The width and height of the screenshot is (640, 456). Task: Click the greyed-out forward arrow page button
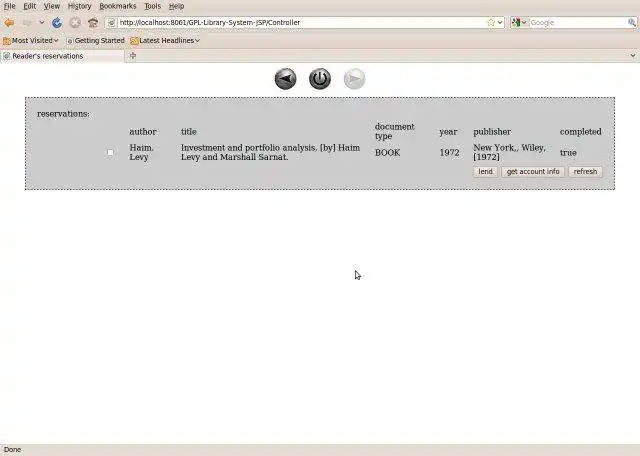[354, 79]
